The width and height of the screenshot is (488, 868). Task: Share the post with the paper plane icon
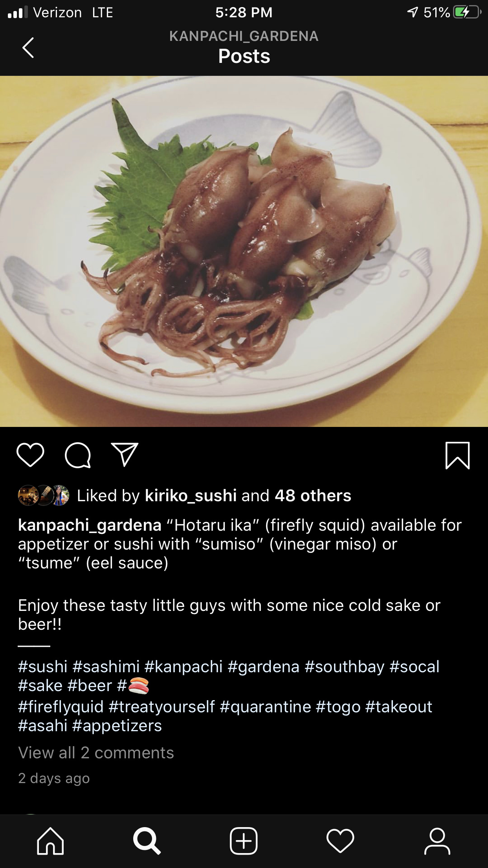click(125, 454)
